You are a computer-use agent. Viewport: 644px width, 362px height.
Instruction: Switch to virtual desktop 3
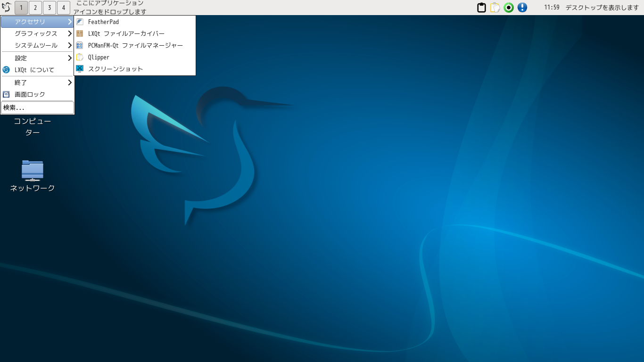click(x=50, y=8)
